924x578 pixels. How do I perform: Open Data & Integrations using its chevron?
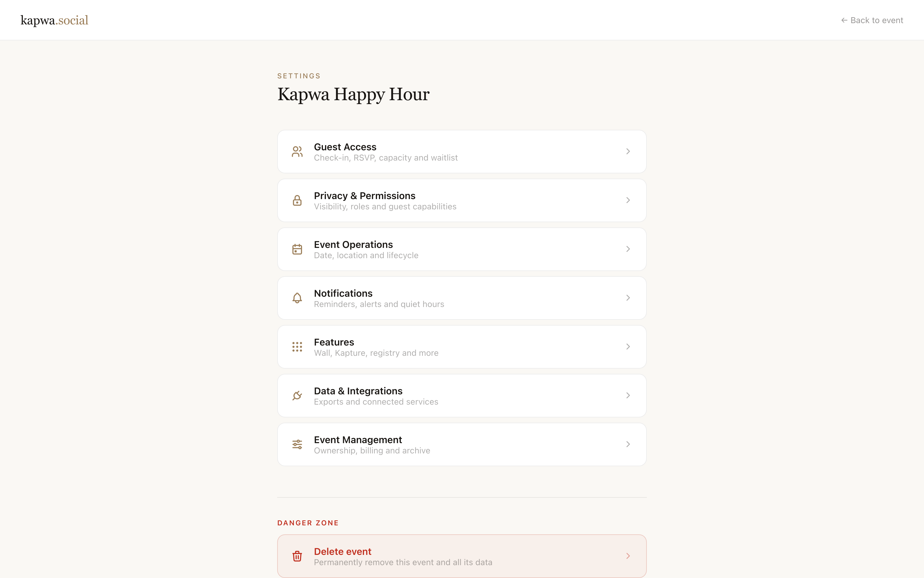(x=628, y=395)
